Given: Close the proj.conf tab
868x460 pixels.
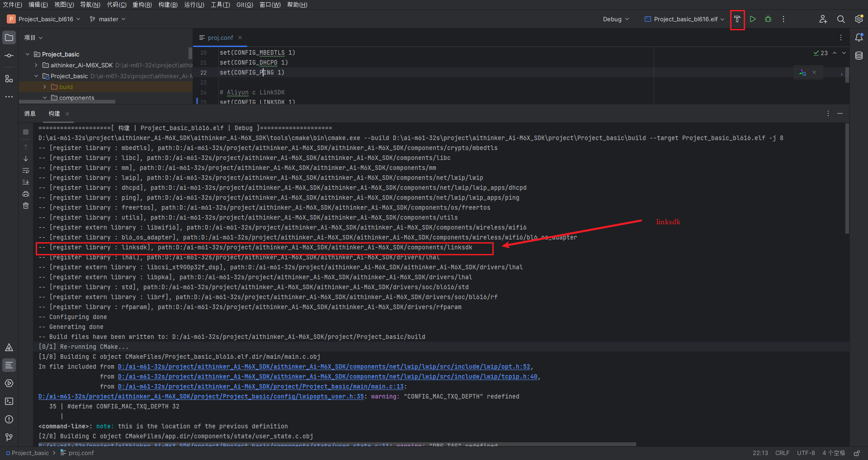Looking at the screenshot, I should pyautogui.click(x=240, y=38).
